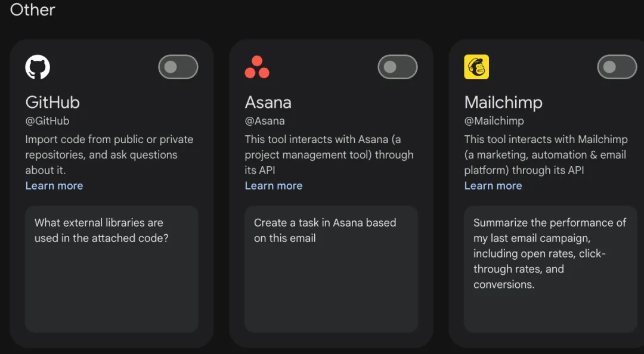
Task: Click the GitHub "Import code" description text
Action: click(109, 154)
